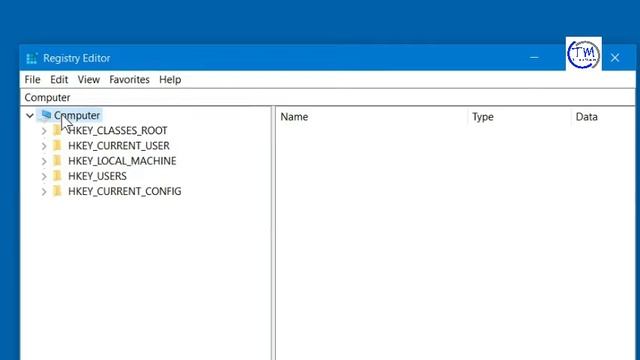
Task: Open the File menu
Action: 32,80
